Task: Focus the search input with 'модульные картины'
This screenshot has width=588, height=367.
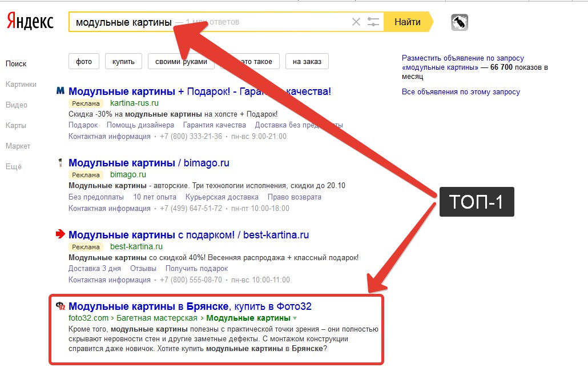Action: coord(210,22)
